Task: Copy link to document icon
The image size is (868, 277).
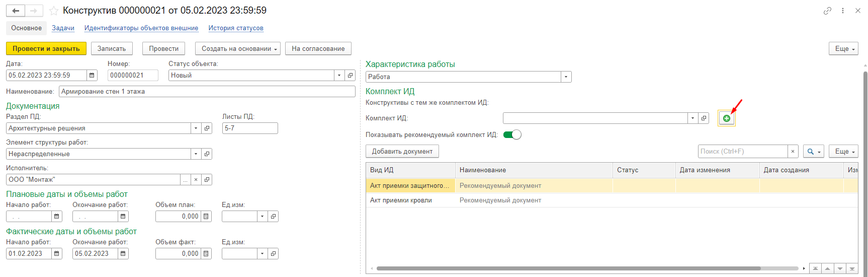Action: [x=827, y=11]
